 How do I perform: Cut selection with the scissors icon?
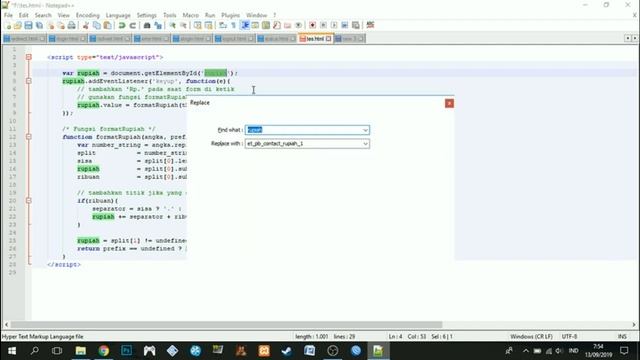pos(86,25)
